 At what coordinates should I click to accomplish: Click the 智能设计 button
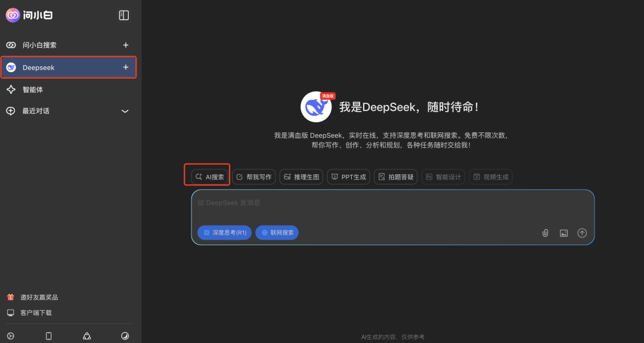[443, 177]
